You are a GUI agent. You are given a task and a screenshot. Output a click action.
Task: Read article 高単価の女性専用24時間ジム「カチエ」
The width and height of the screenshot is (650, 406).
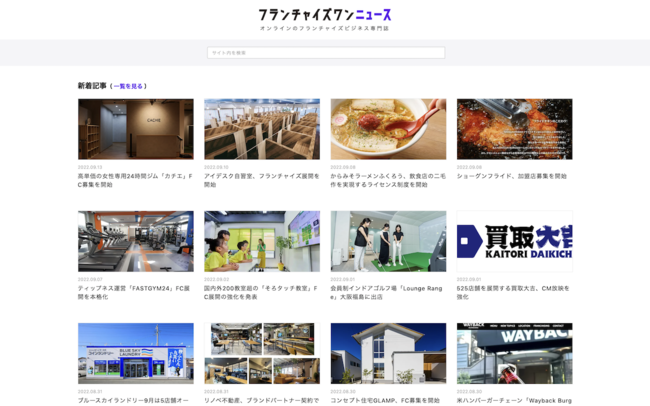(135, 180)
